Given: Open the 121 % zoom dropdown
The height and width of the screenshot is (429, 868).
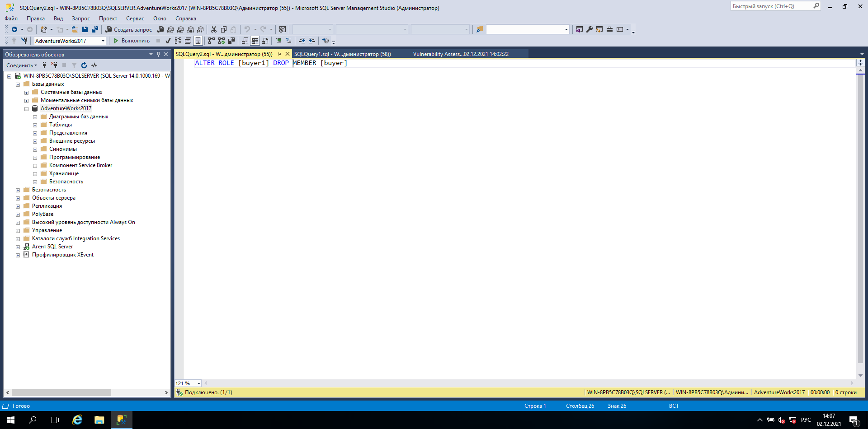Looking at the screenshot, I should coord(199,383).
